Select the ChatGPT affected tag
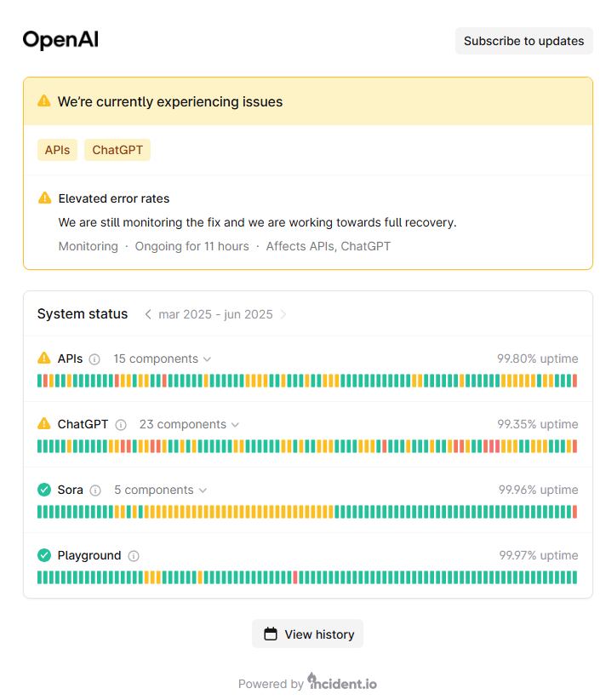 point(117,150)
